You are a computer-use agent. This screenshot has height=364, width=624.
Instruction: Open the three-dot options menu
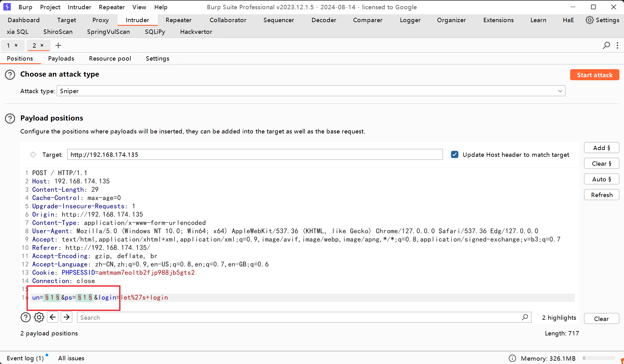[617, 45]
